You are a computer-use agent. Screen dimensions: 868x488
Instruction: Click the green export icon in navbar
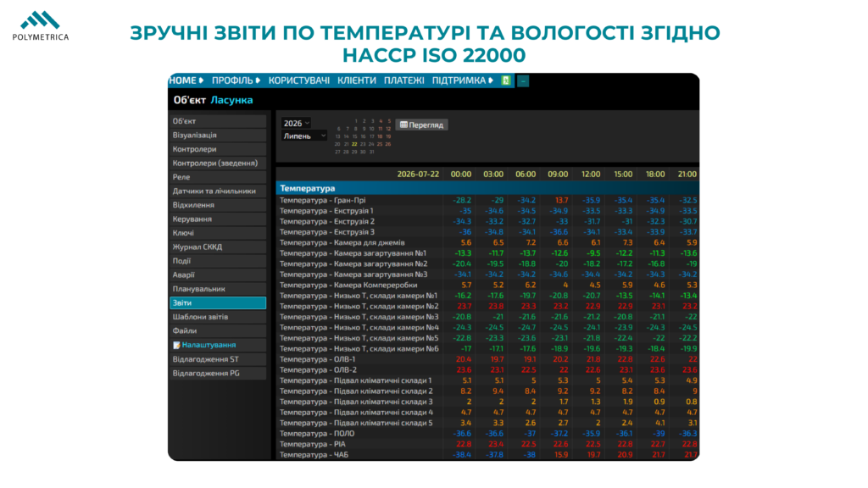coord(505,80)
